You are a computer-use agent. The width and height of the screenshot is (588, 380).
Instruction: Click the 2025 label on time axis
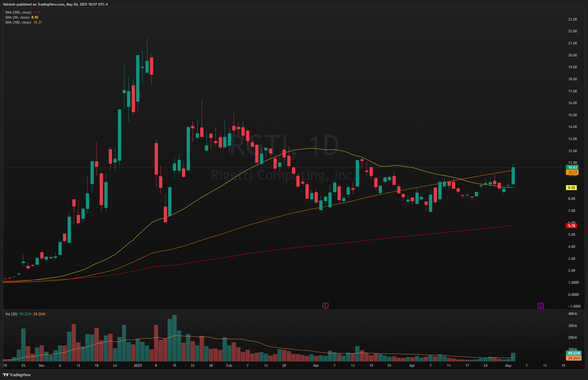point(138,366)
